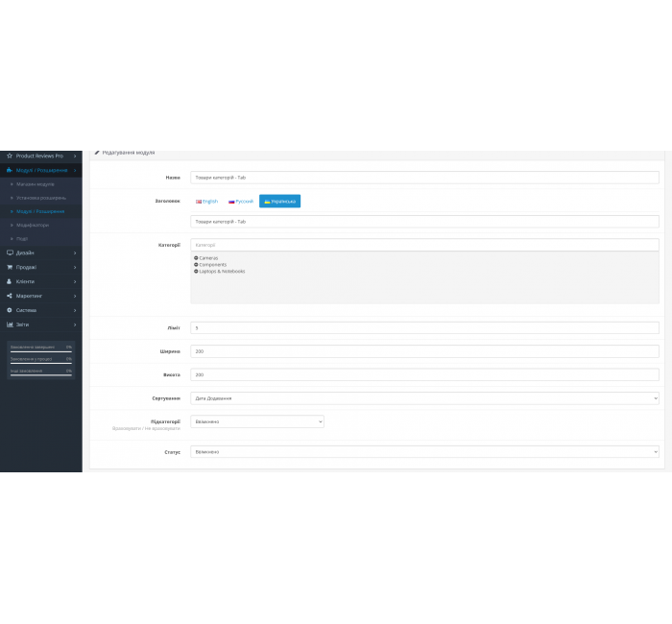Click the gear icon beside Система
Image resolution: width=672 pixels, height=624 pixels.
point(10,310)
